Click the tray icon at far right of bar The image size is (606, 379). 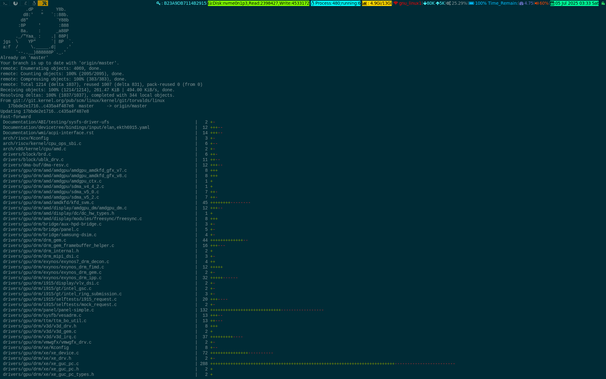pyautogui.click(x=602, y=3)
